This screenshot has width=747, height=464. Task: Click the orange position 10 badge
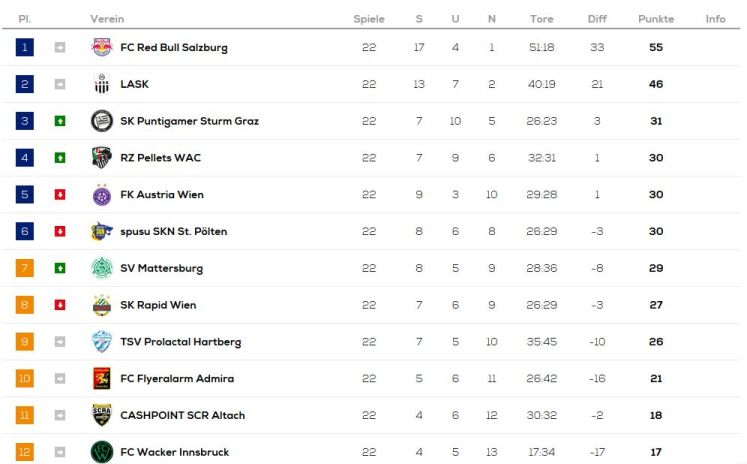tap(25, 379)
